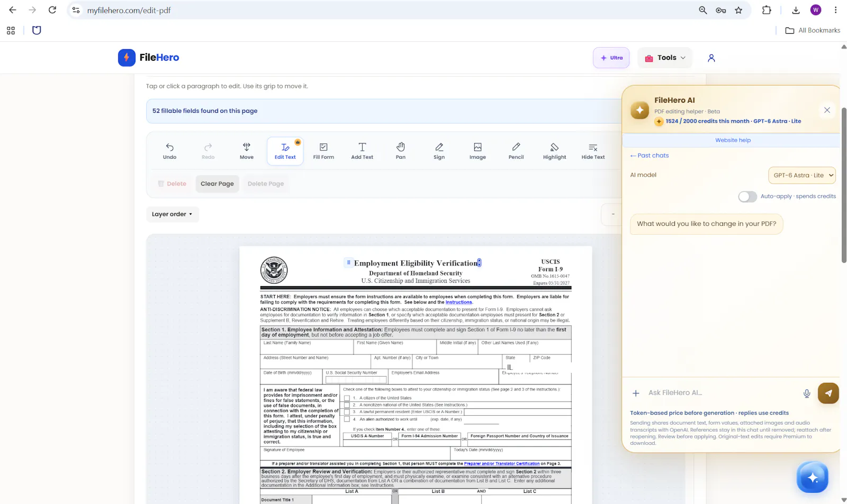Open the Preparer and/or Translator Certification link
This screenshot has height=504, width=847.
click(502, 464)
